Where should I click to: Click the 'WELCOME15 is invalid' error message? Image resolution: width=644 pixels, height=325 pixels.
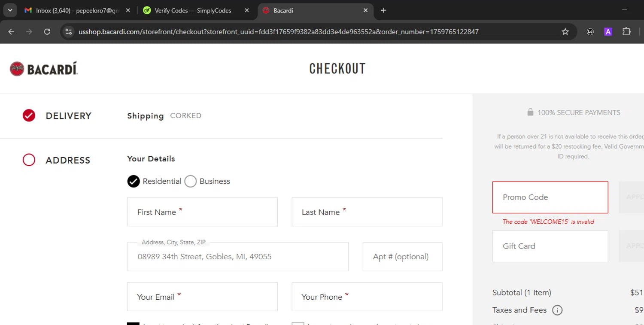click(x=548, y=222)
